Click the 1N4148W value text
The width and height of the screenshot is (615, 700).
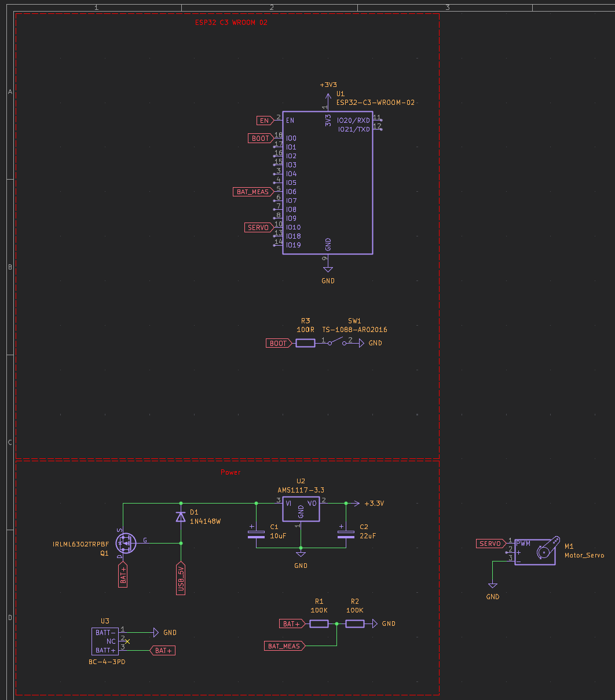click(x=206, y=522)
